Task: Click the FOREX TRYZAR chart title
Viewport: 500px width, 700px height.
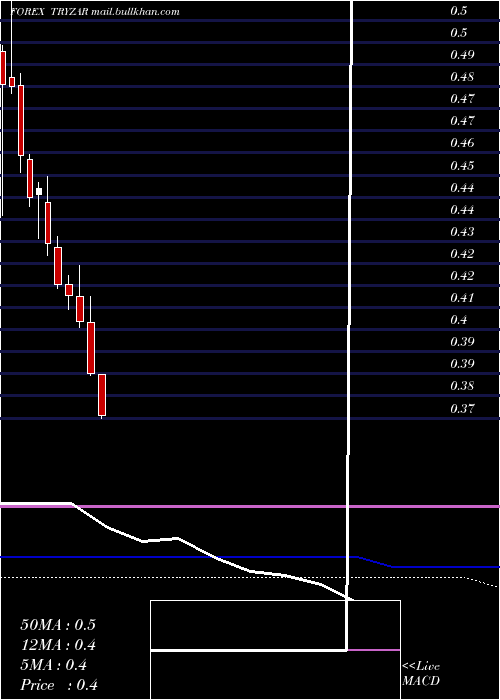Action: 95,12
